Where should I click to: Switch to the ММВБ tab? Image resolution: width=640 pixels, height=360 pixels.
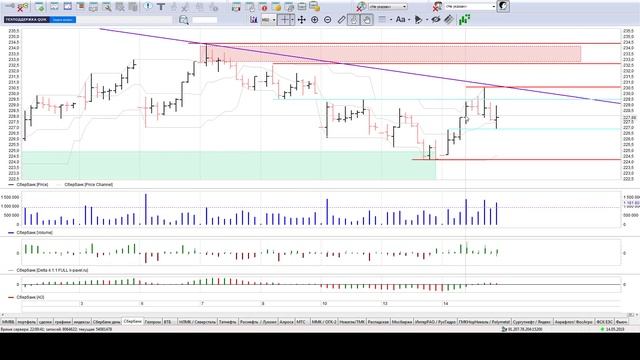pos(8,322)
